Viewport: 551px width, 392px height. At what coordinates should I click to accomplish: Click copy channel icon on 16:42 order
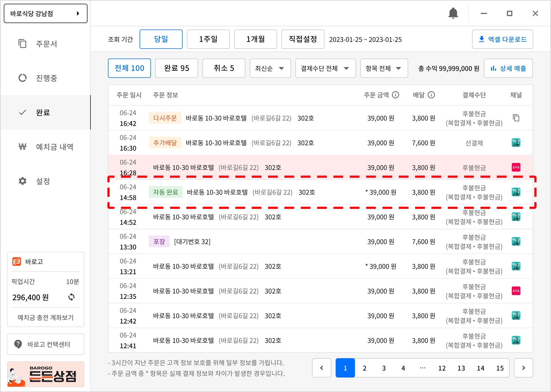point(516,118)
